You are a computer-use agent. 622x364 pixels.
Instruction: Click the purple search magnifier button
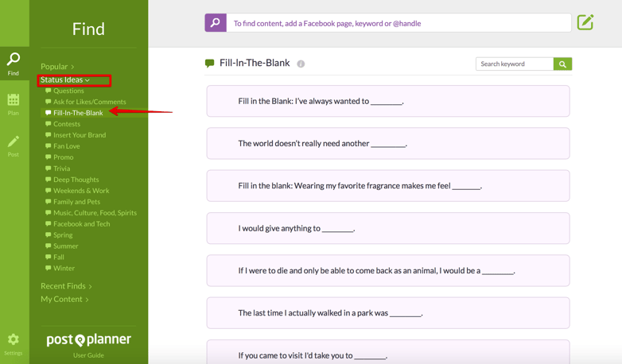(x=216, y=22)
